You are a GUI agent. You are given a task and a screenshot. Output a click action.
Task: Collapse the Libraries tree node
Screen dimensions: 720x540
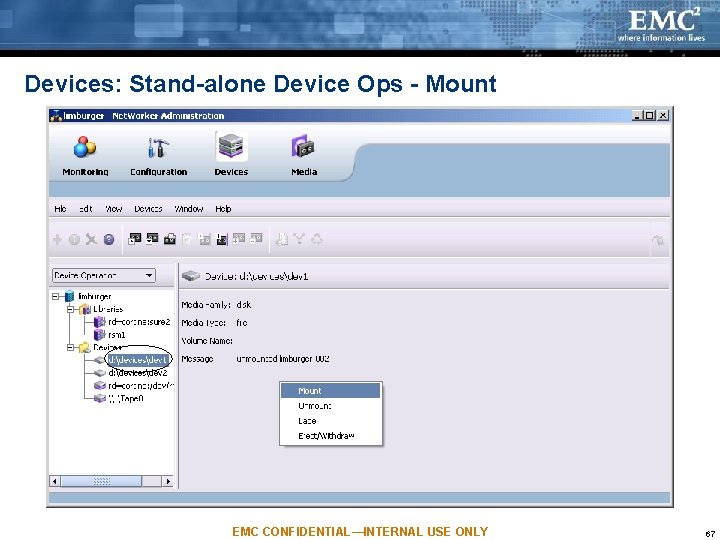(70, 309)
